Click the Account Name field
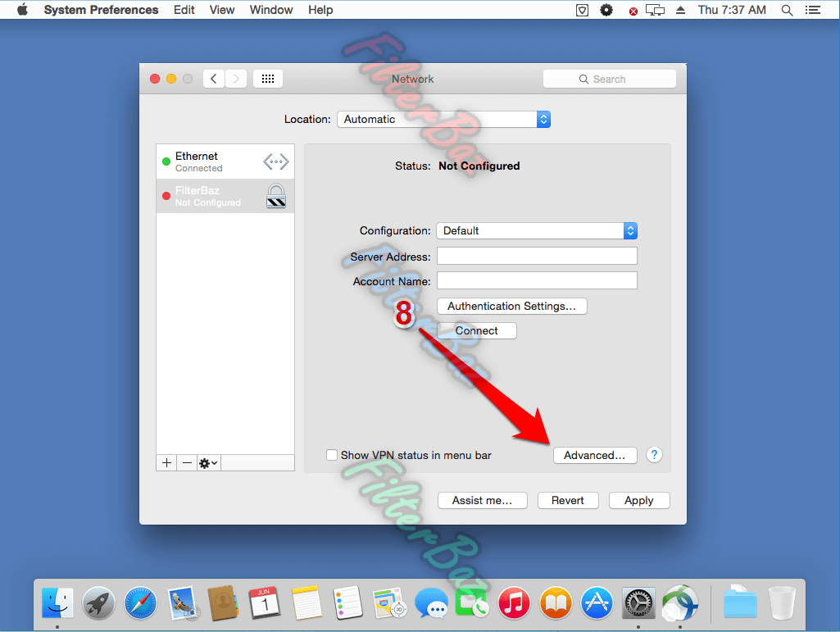The image size is (840, 632). click(x=537, y=280)
